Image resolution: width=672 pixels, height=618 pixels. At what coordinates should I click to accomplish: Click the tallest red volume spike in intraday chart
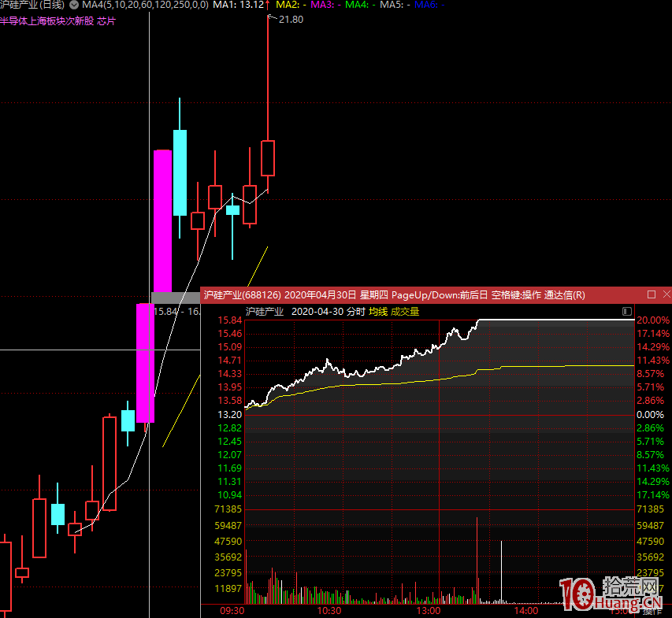tap(477, 561)
